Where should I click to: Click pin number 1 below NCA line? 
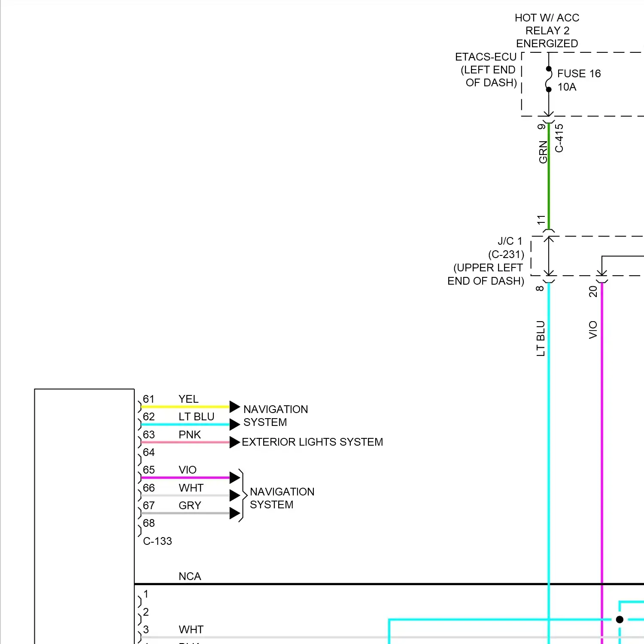click(146, 594)
